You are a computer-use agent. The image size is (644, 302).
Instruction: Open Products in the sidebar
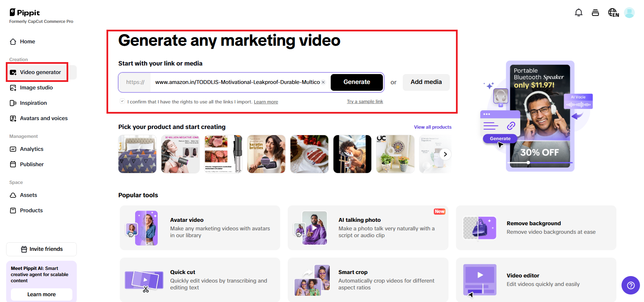(x=41, y=211)
